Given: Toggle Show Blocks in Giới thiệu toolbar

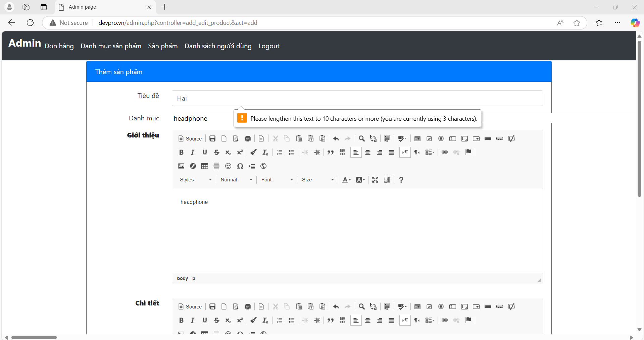Looking at the screenshot, I should click(x=387, y=180).
